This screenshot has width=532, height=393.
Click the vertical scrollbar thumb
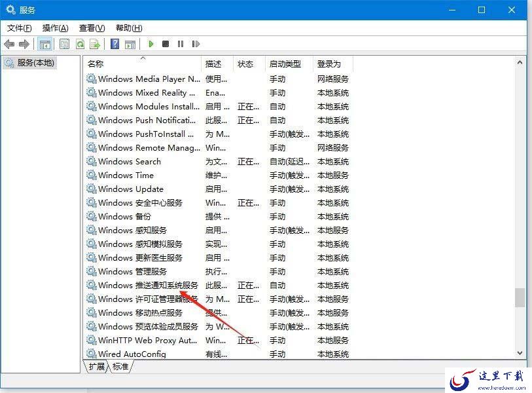click(520, 298)
